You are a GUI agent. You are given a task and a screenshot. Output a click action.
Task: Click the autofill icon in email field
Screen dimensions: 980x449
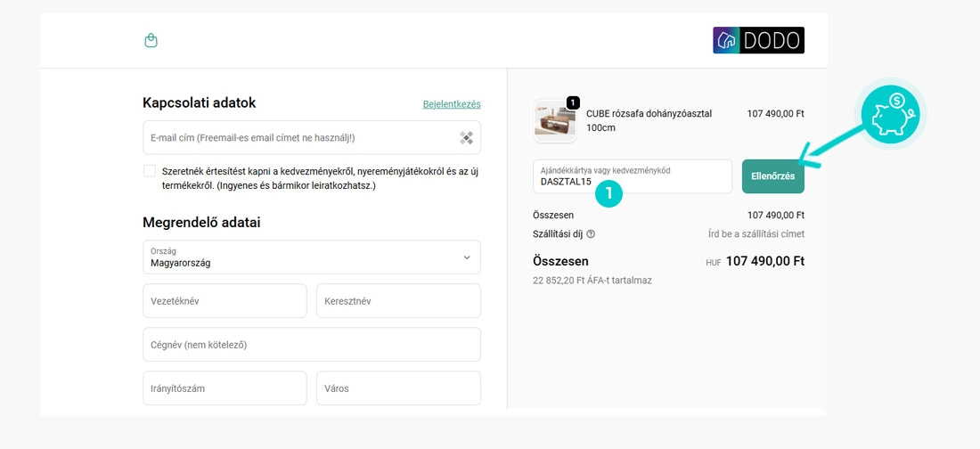pyautogui.click(x=466, y=137)
